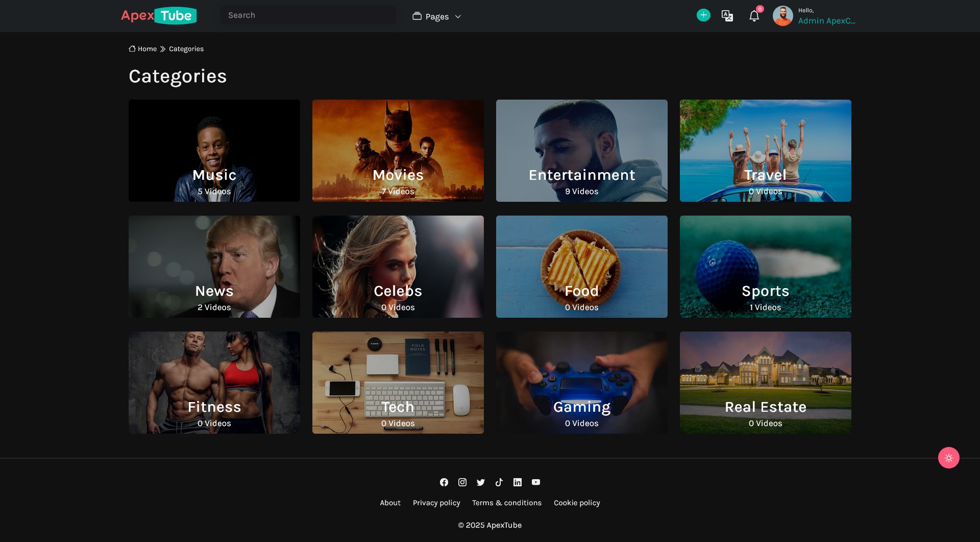Screen dimensions: 980x542
Task: Click the Categories breadcrumb item
Action: [x=186, y=49]
